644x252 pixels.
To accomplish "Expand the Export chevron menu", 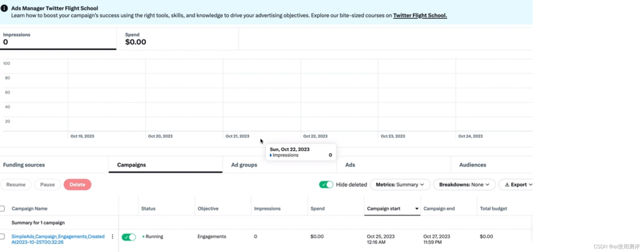I will [x=530, y=185].
